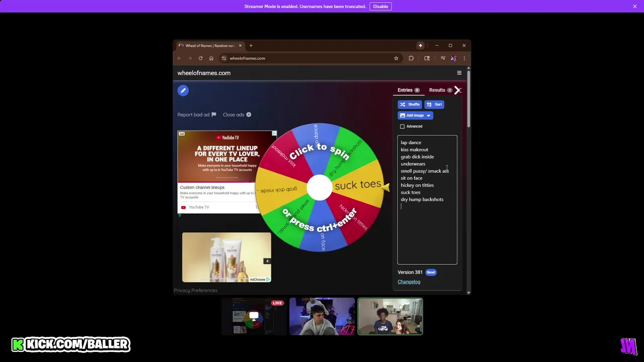Click the blue pencil edit icon
The image size is (644, 362).
[183, 90]
